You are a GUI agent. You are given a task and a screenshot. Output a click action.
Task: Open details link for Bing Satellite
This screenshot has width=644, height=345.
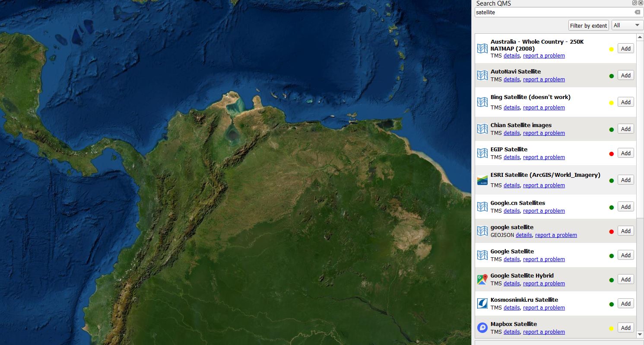tap(511, 108)
